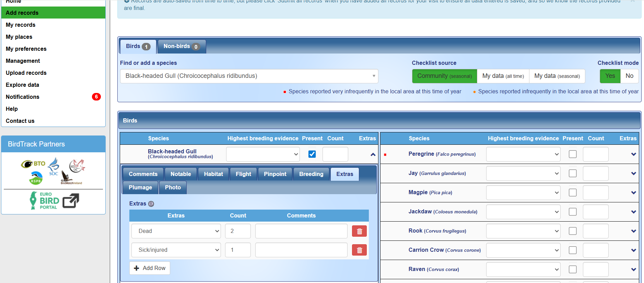Click the RSPB partner logo
Viewport: 644px width, 283px height.
pos(36,178)
